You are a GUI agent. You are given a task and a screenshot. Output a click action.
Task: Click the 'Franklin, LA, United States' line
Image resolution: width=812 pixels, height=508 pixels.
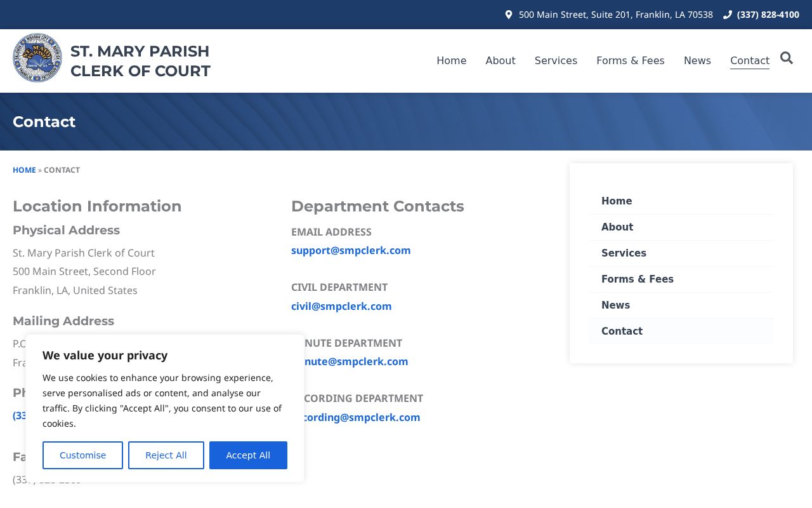click(75, 291)
